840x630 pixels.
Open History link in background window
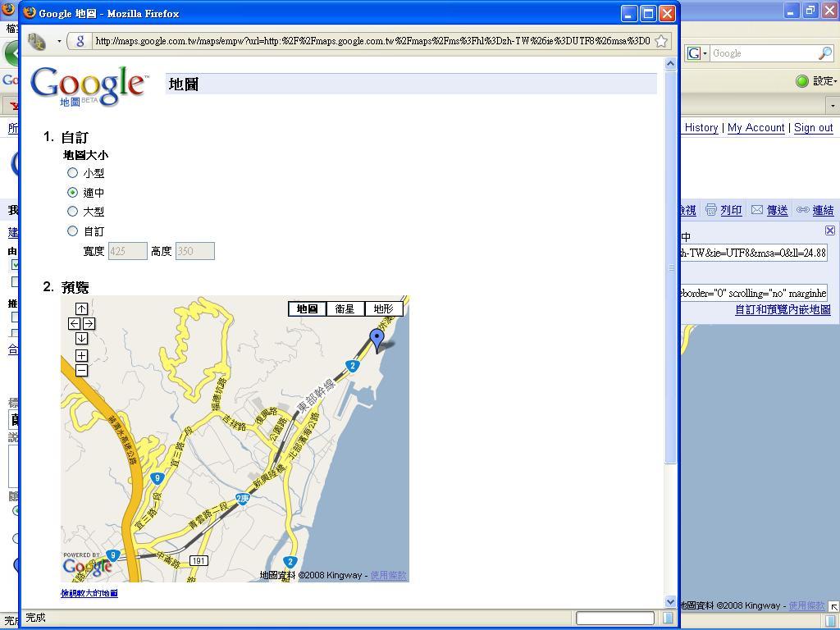[x=701, y=127]
